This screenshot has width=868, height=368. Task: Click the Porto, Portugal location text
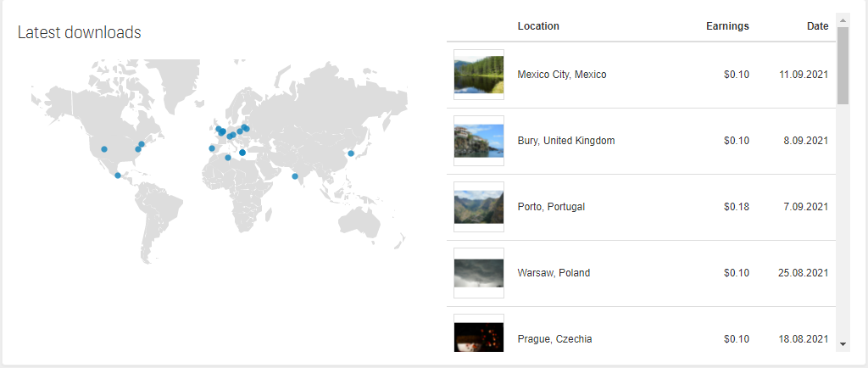[x=551, y=207]
